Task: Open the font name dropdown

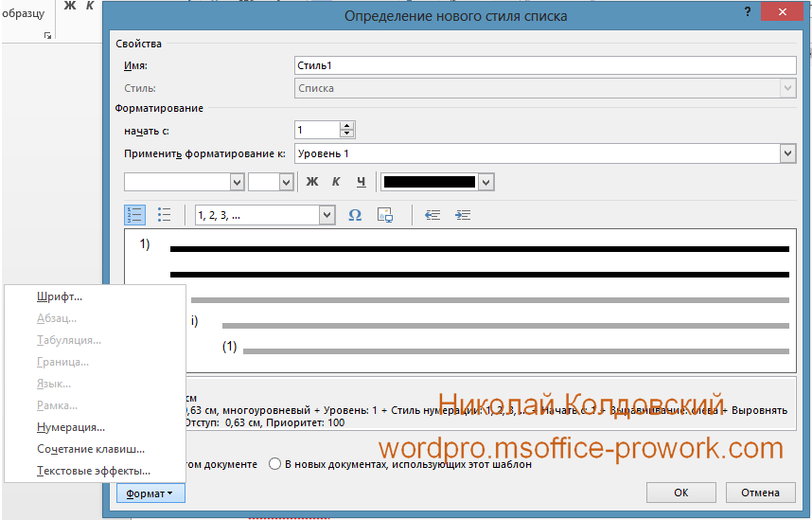Action: (x=238, y=182)
